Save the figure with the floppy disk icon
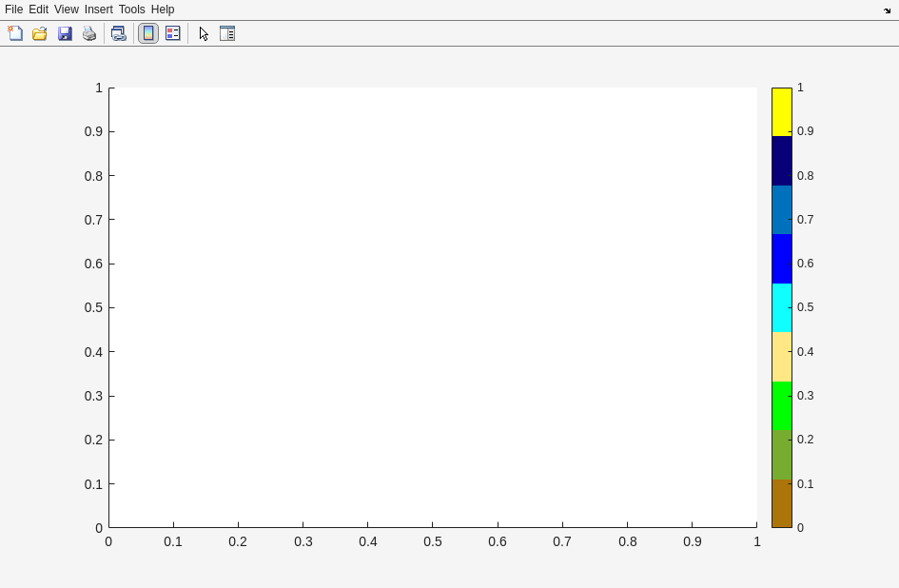The image size is (899, 588). [65, 33]
